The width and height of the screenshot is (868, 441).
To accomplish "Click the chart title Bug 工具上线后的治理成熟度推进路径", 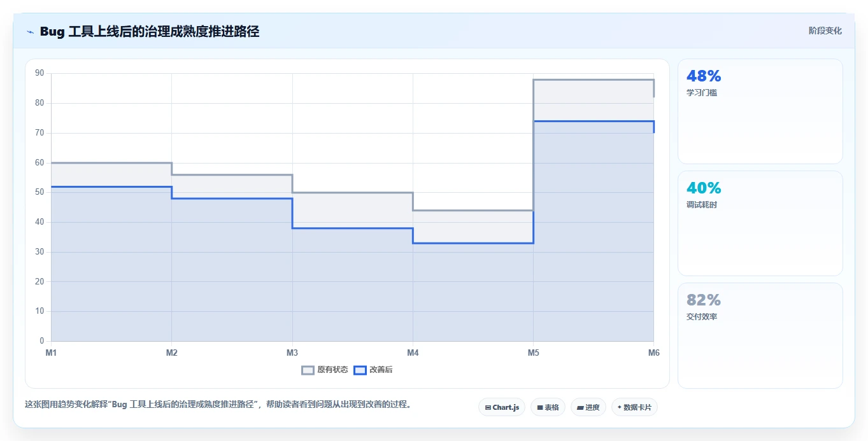I will click(150, 31).
